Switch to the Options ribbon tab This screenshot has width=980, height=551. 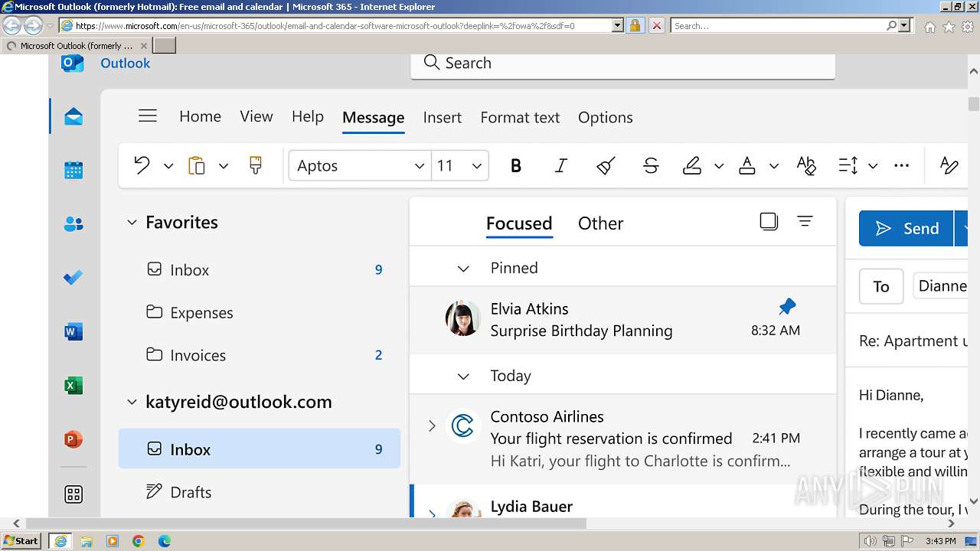click(606, 117)
